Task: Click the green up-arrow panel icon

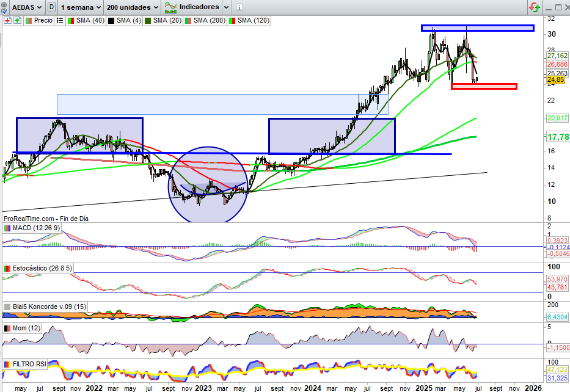Action: (x=17, y=20)
